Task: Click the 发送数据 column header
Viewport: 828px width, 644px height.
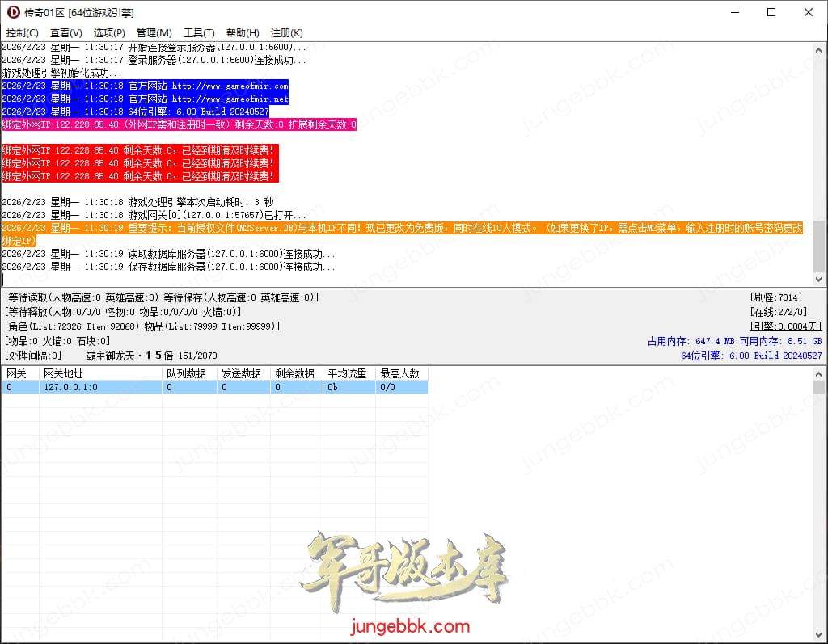Action: pyautogui.click(x=241, y=374)
